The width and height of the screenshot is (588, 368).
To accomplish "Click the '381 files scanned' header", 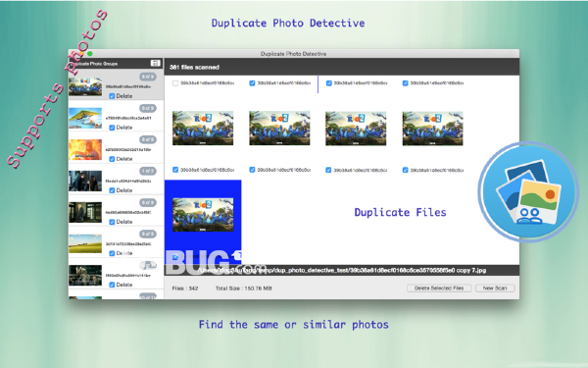I will click(194, 67).
